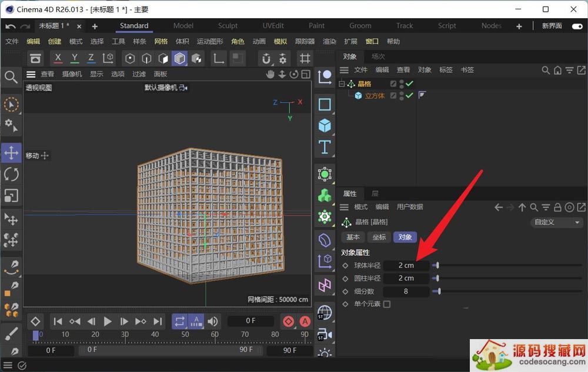The height and width of the screenshot is (372, 588).
Task: Select the Rotate tool
Action: (11, 175)
